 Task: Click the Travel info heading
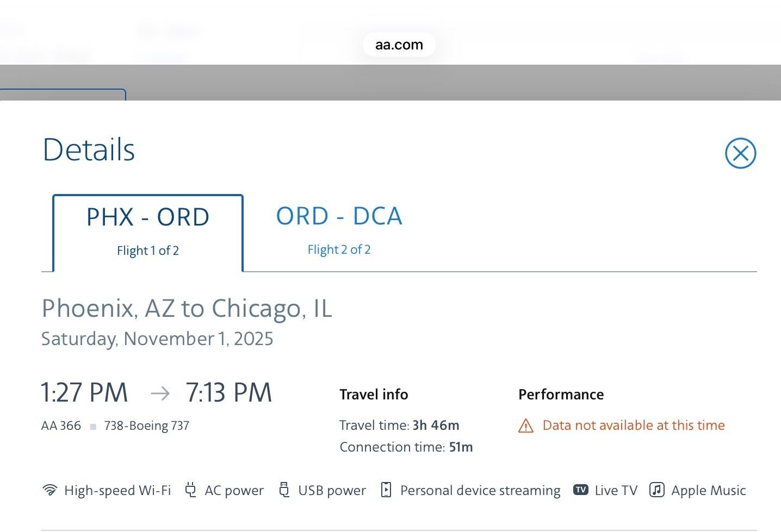(x=374, y=394)
